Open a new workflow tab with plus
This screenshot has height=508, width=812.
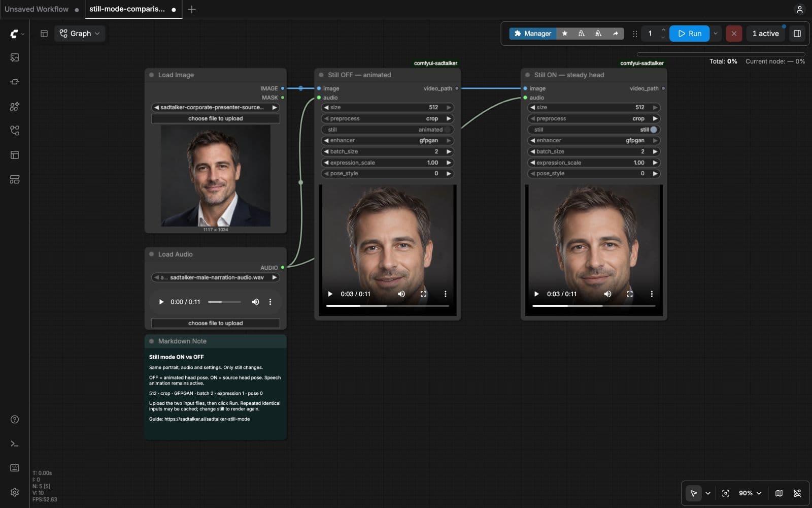[x=191, y=9]
